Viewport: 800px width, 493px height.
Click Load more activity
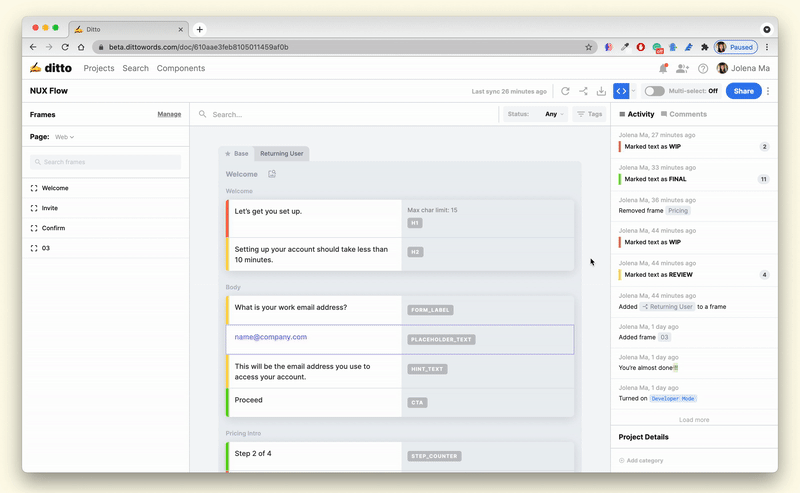[x=694, y=420]
